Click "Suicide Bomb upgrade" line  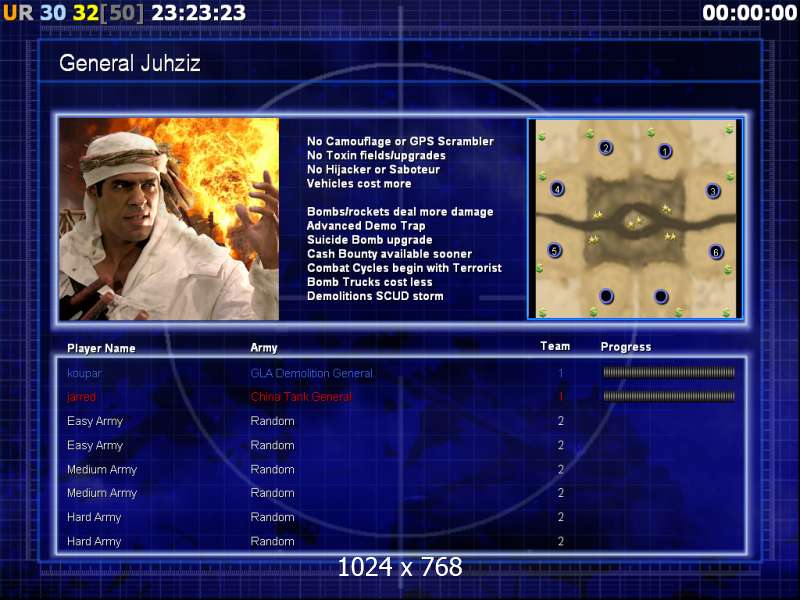click(x=369, y=240)
